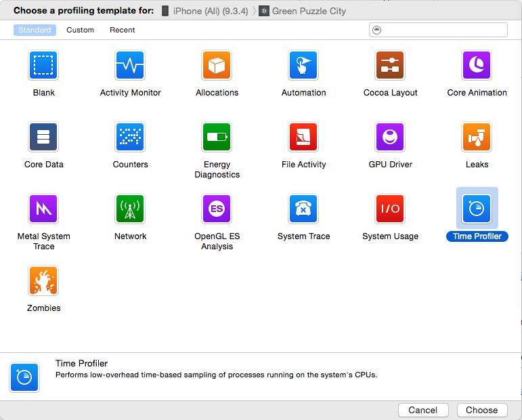The image size is (522, 420).
Task: Click the Time Profiler label
Action: 477,236
